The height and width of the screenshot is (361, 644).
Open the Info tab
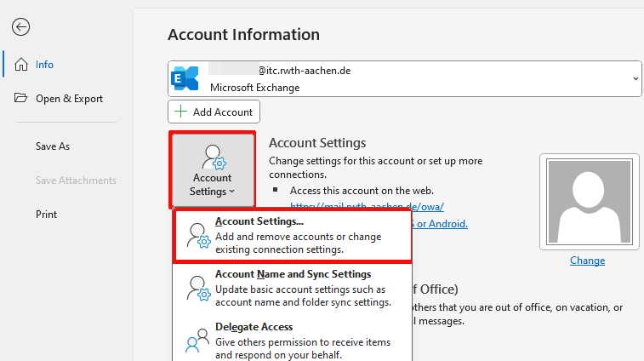pos(44,65)
